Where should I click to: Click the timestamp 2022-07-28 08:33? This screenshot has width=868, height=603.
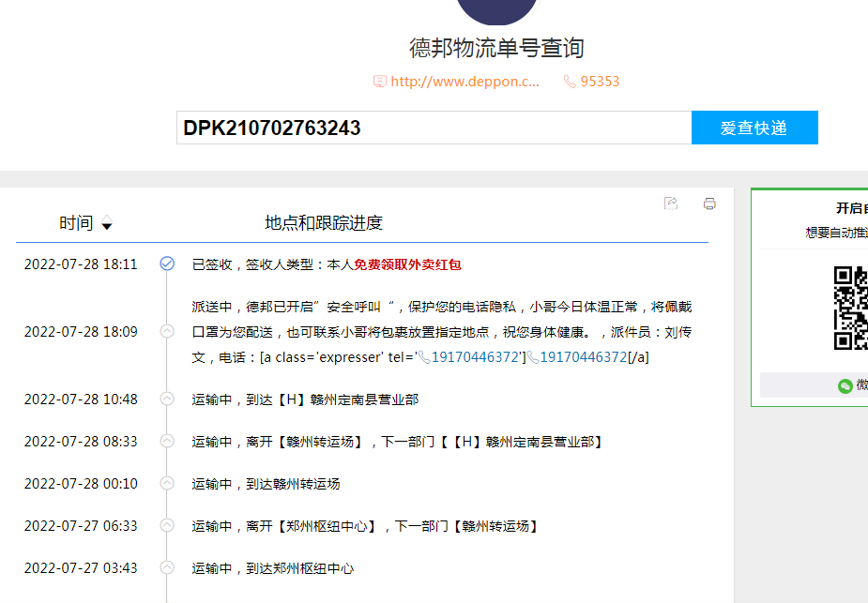pos(81,442)
